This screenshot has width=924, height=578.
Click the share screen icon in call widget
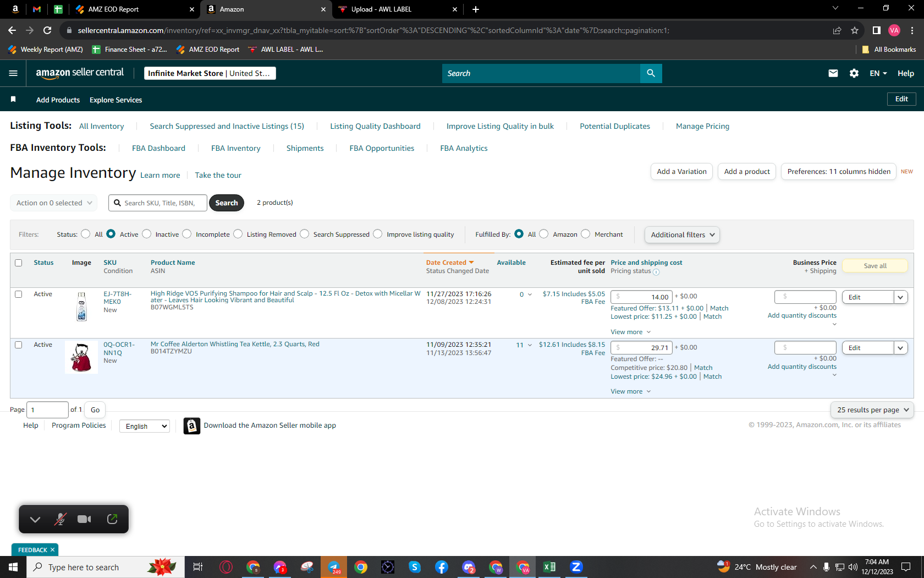112,519
